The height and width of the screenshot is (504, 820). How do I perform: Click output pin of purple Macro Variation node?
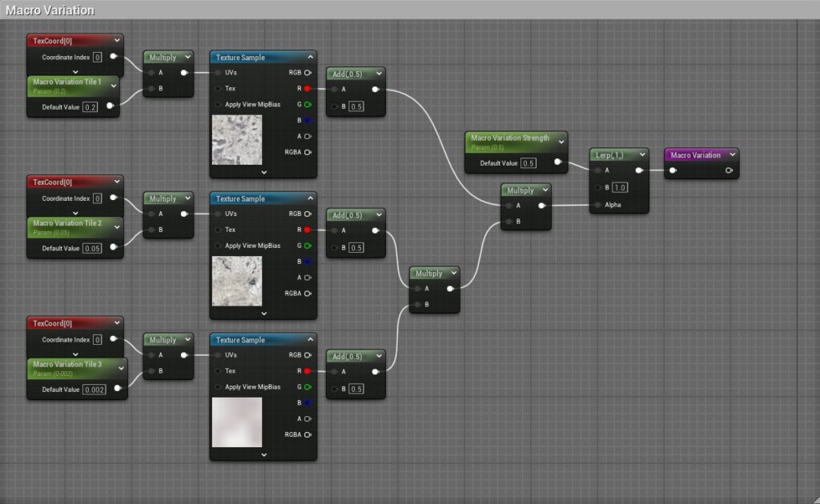click(x=729, y=170)
